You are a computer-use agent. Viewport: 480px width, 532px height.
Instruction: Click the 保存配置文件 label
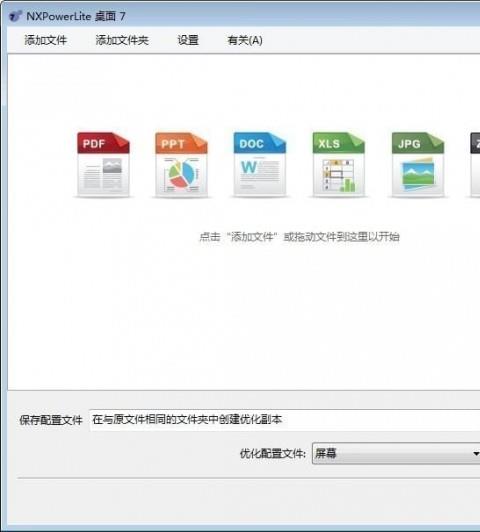(51, 420)
